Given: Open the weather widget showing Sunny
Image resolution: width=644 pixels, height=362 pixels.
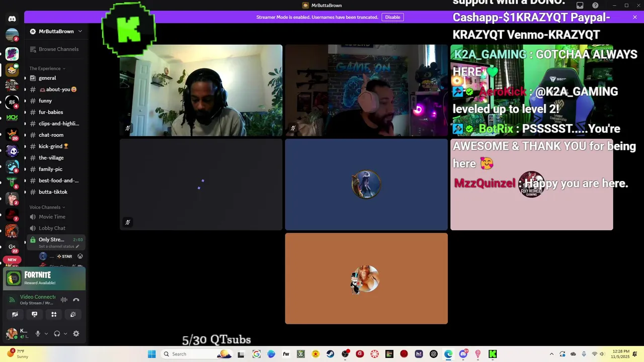Looking at the screenshot, I should 18,354.
